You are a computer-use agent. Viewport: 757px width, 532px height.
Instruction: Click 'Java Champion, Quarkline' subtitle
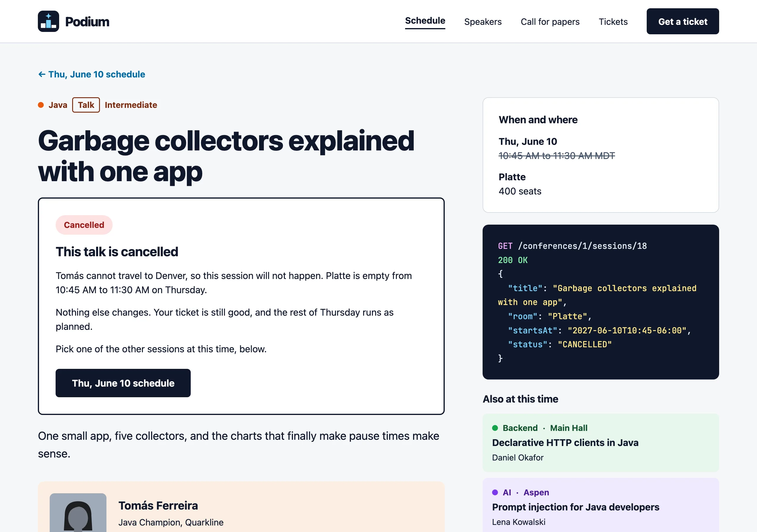(x=171, y=523)
